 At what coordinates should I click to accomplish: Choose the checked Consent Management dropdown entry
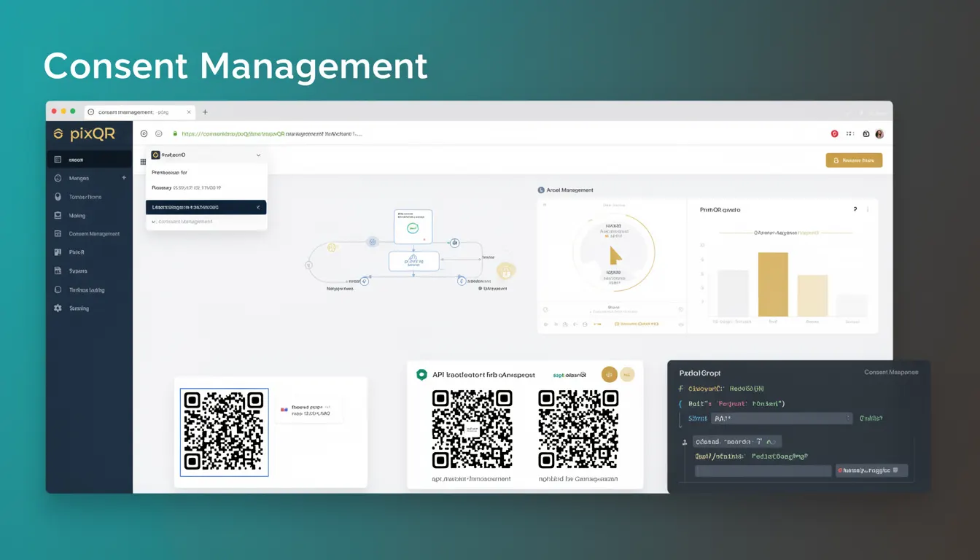click(x=206, y=222)
